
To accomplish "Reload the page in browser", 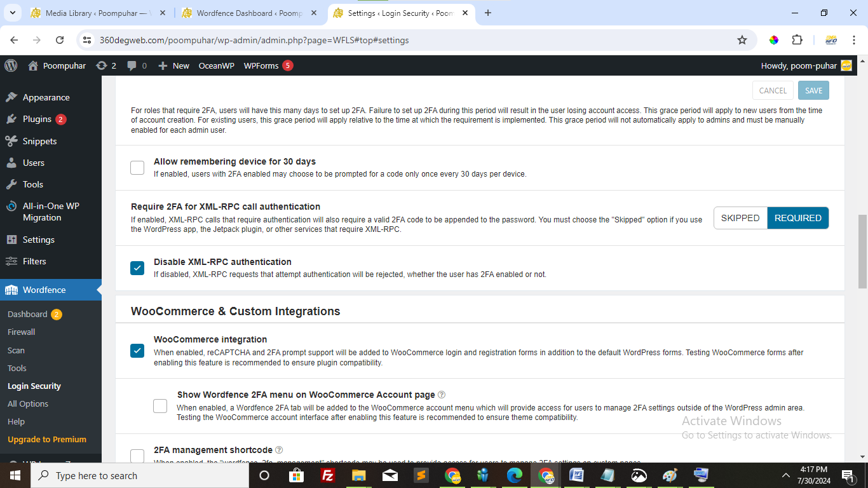I will click(60, 40).
